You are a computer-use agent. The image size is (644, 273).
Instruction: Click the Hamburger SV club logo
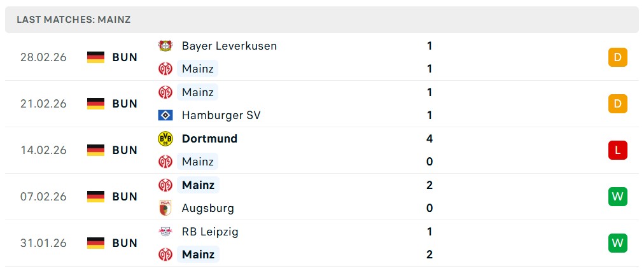(x=165, y=115)
